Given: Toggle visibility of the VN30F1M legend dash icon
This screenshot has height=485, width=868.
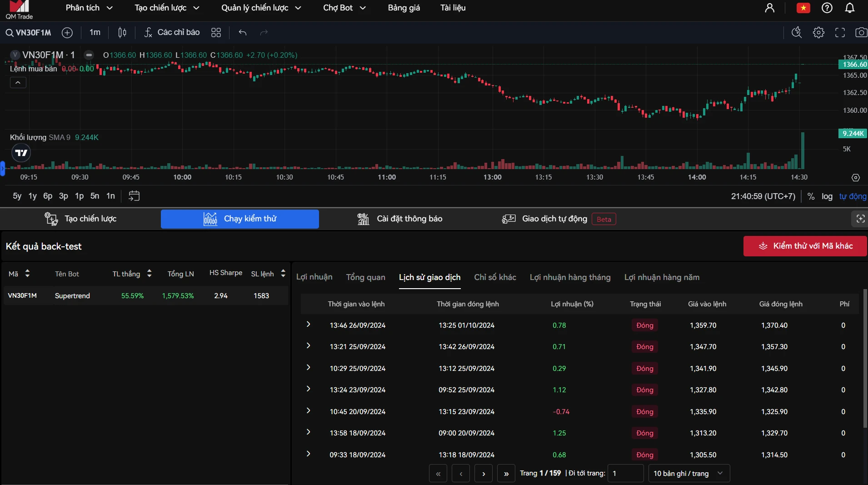Looking at the screenshot, I should [89, 55].
